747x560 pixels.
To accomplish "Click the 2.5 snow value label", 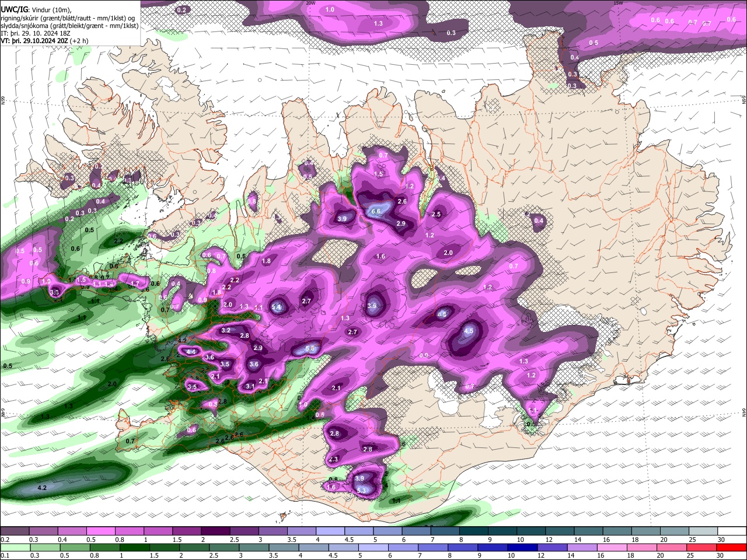I will pos(436,215).
